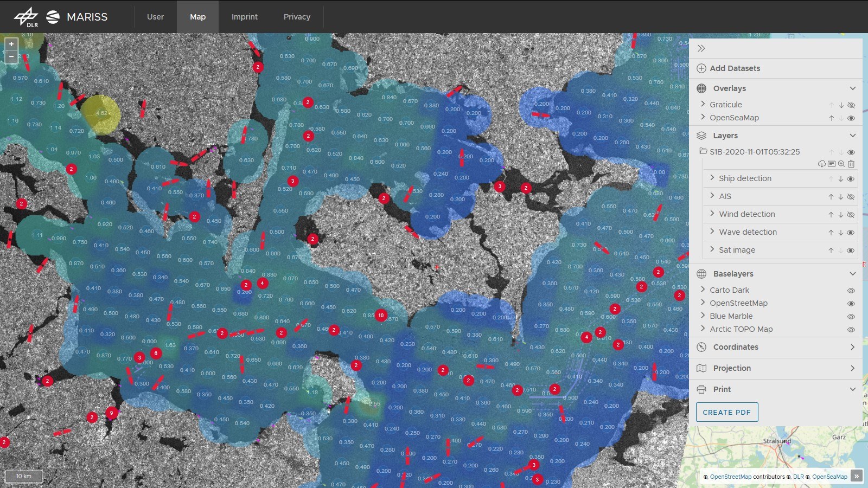Image resolution: width=868 pixels, height=488 pixels.
Task: Hide the Ship detection layer
Action: point(851,178)
